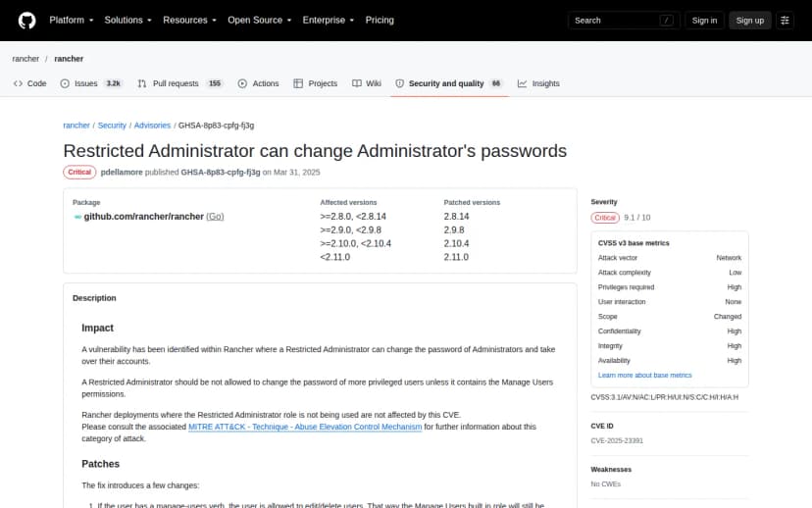Click the Security shield icon
812x508 pixels.
(x=400, y=83)
